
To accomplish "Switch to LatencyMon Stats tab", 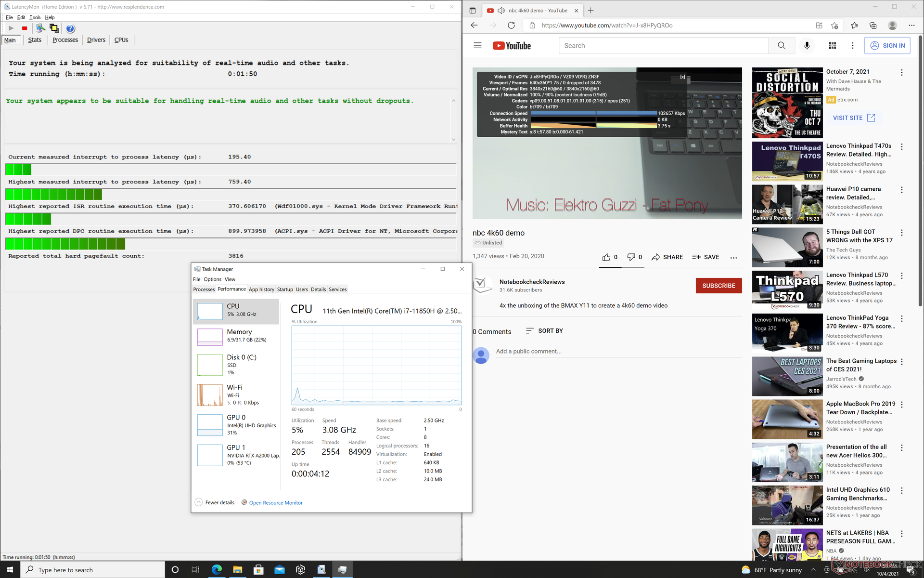I will point(35,40).
